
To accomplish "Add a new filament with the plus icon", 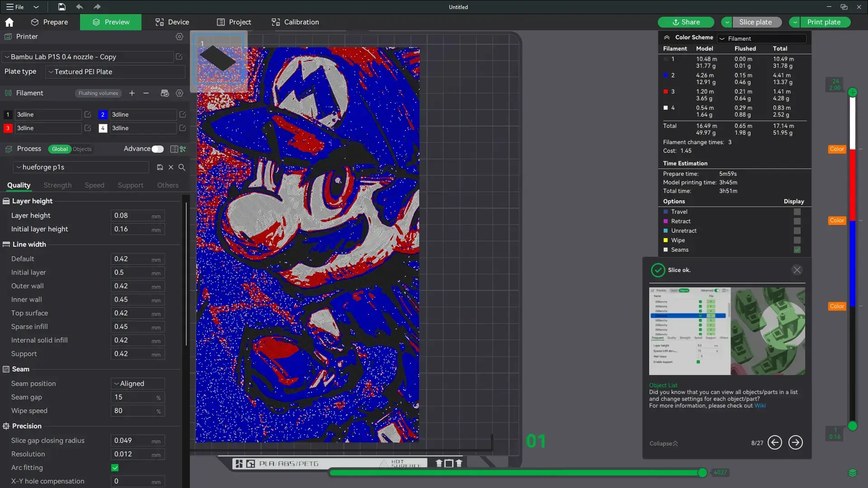I will point(132,93).
